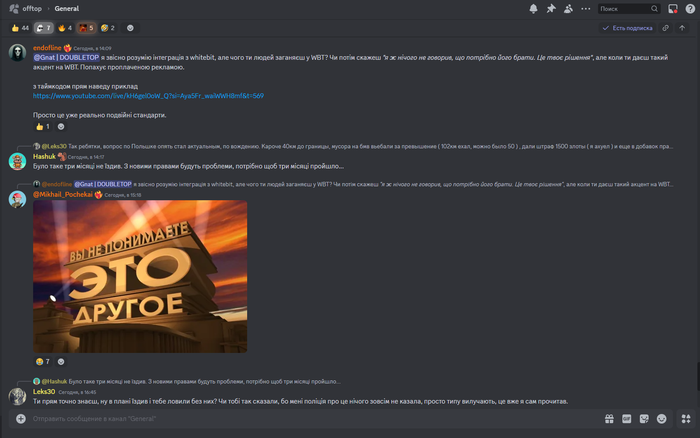
Task: Toggle the member list icon
Action: pyautogui.click(x=568, y=8)
